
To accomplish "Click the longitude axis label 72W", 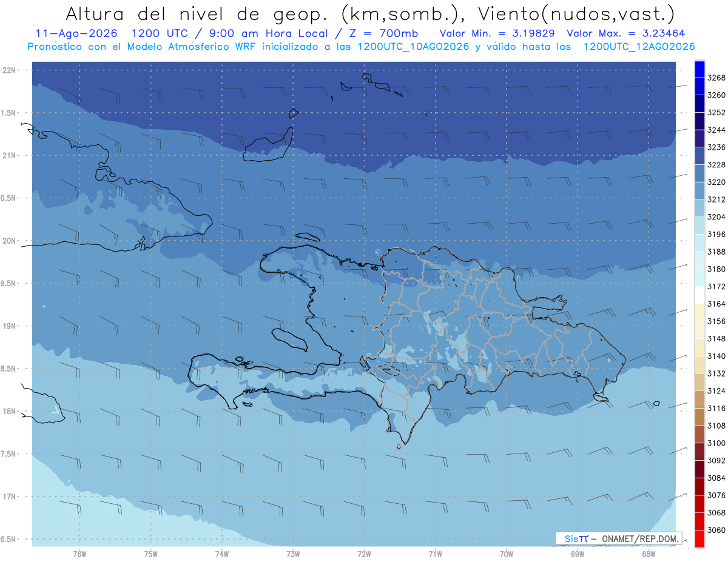I will click(x=364, y=554).
